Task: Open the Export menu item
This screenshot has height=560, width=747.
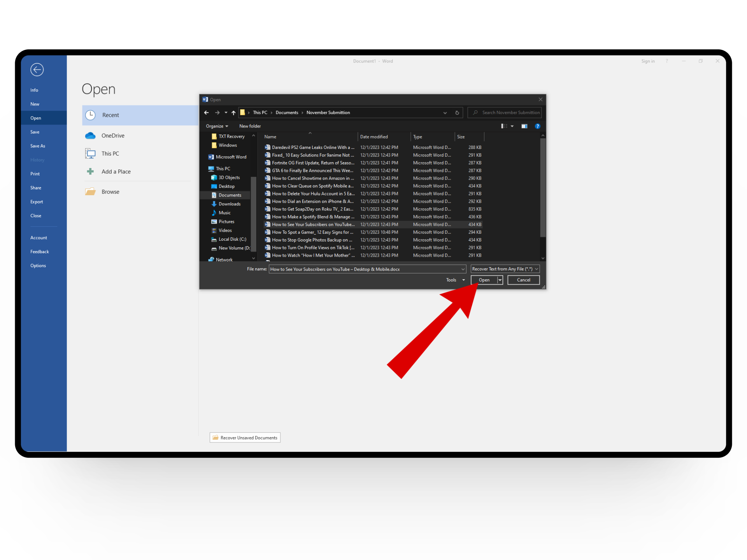Action: [37, 202]
